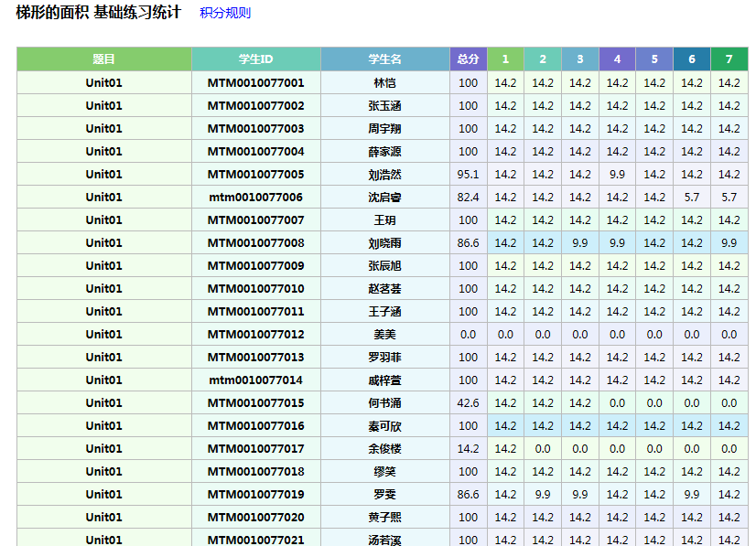This screenshot has height=546, width=756.
Task: Click column header number 3
Action: tap(580, 59)
